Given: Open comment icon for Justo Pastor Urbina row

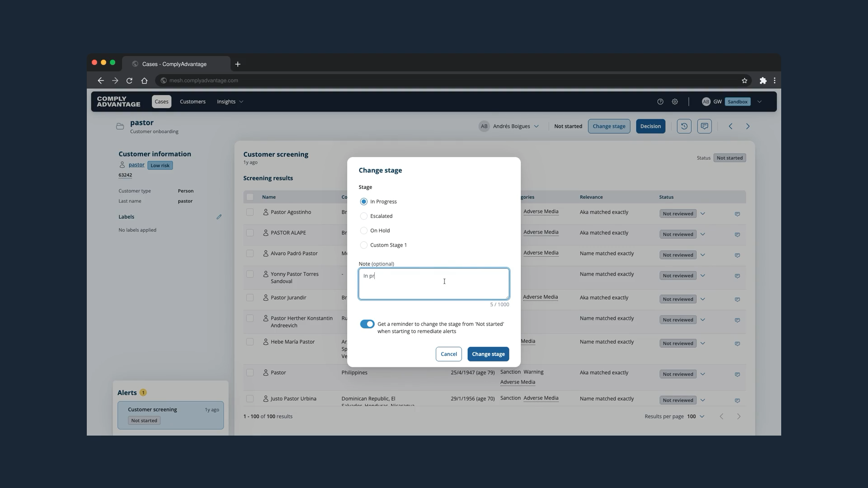Looking at the screenshot, I should tap(737, 401).
